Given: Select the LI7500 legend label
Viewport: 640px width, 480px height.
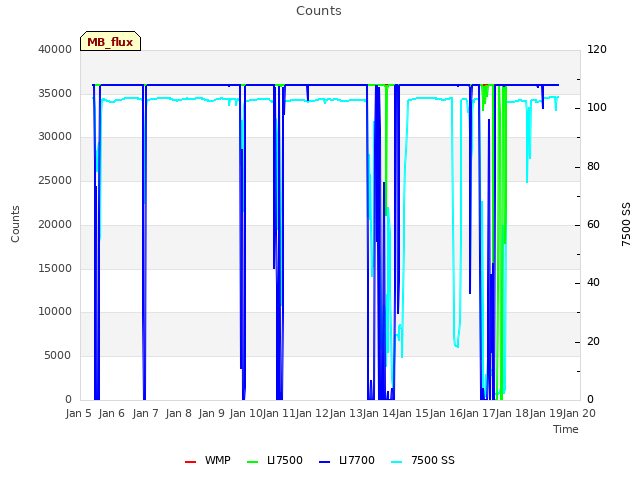Looking at the screenshot, I should [x=285, y=460].
